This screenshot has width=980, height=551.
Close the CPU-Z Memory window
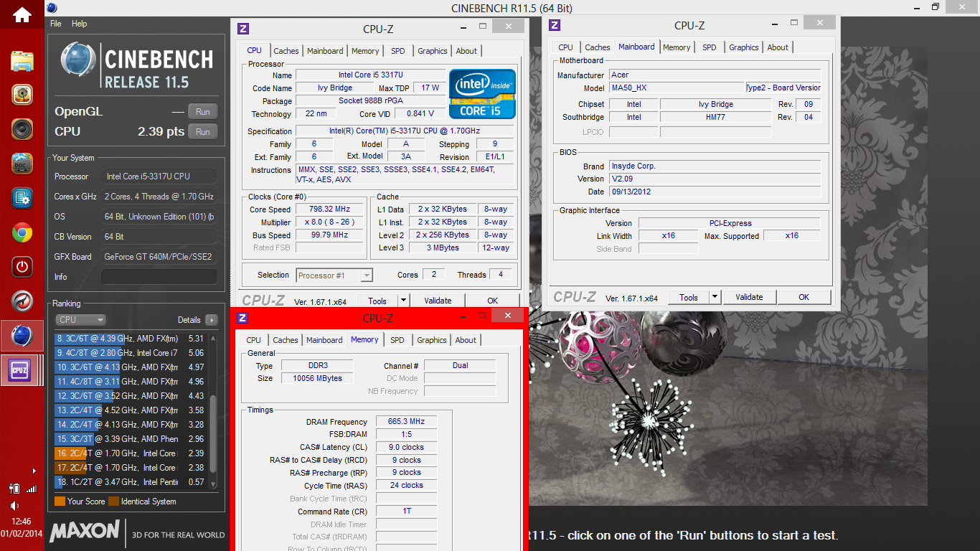click(x=508, y=316)
